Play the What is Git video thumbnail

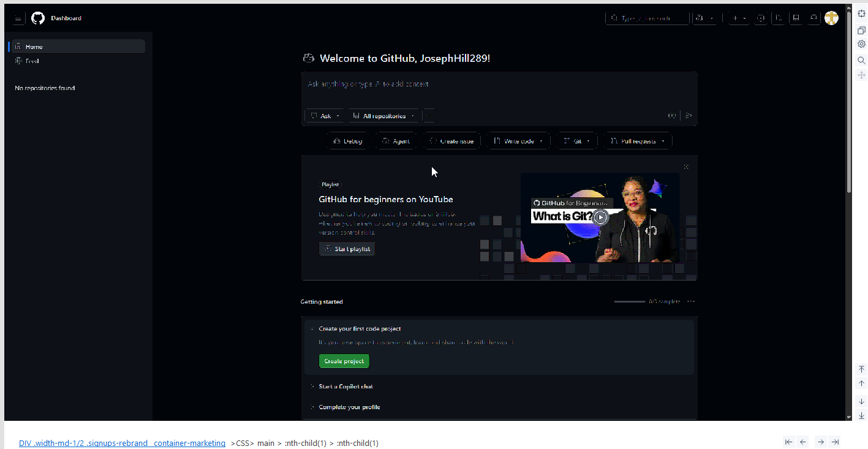click(x=600, y=217)
